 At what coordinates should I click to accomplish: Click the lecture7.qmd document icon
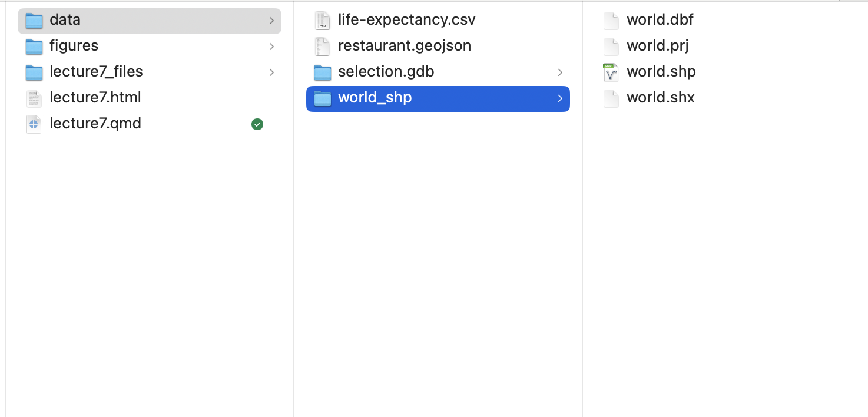(34, 124)
